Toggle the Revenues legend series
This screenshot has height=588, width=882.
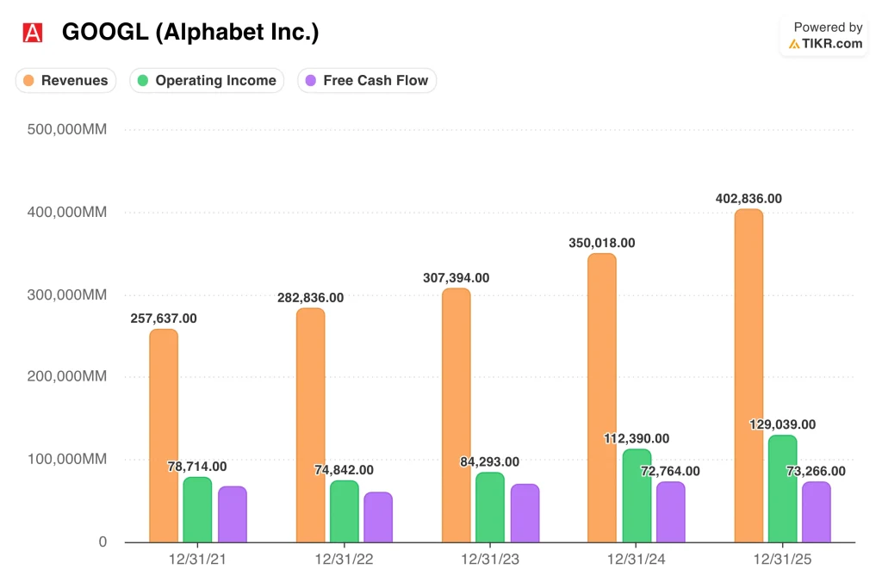pyautogui.click(x=65, y=81)
